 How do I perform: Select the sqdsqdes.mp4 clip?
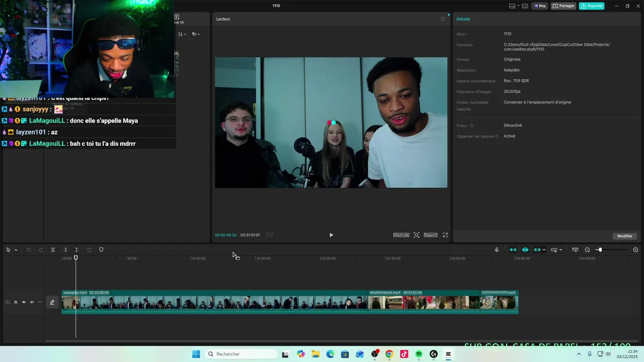[215, 302]
